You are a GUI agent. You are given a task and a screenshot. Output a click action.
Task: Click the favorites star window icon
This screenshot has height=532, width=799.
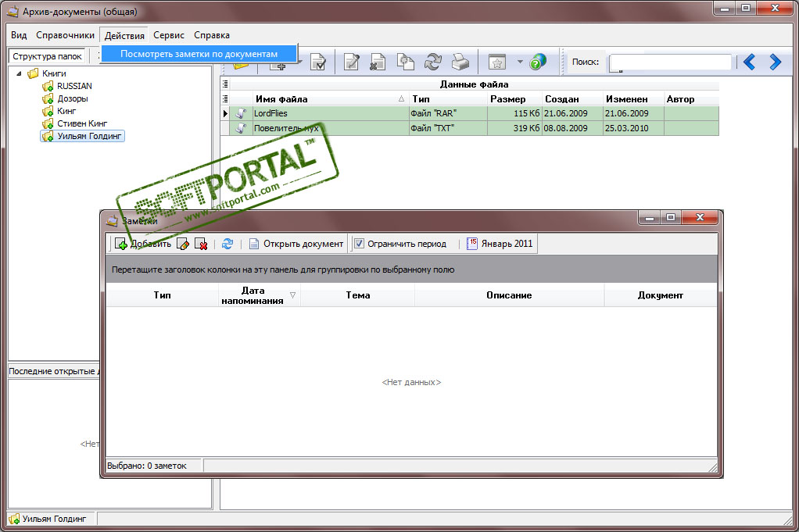click(x=496, y=62)
